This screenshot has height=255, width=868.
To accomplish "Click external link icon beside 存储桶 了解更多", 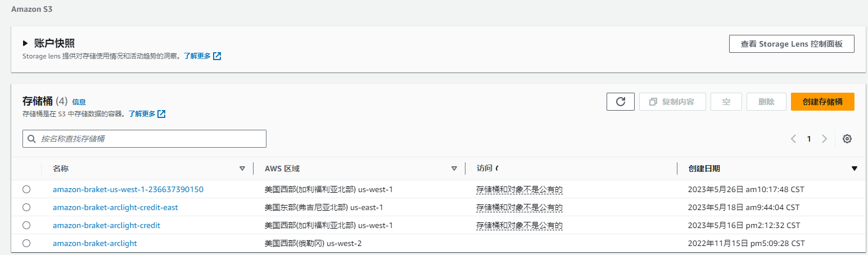I will click(161, 114).
